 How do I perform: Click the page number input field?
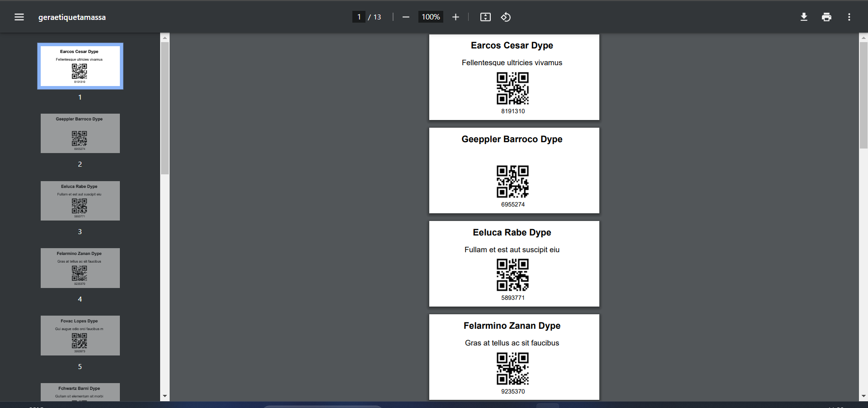pyautogui.click(x=359, y=17)
